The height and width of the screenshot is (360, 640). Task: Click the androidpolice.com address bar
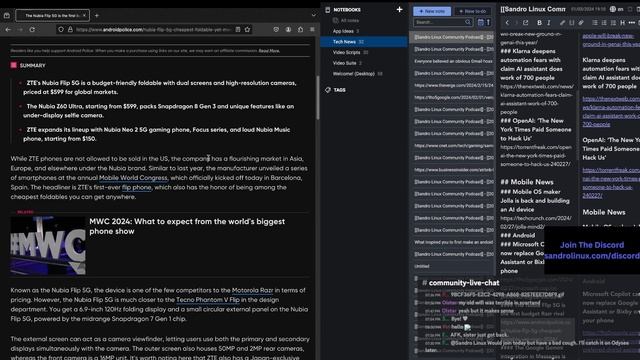[x=153, y=29]
